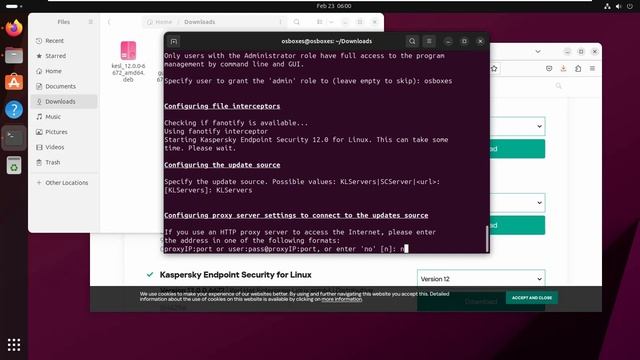Open Firefox downloads arrow icon
The image size is (640, 360).
click(563, 69)
